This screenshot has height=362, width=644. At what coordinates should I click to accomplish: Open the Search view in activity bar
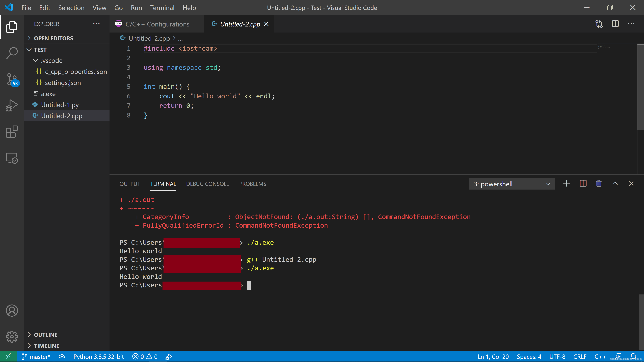tap(12, 53)
